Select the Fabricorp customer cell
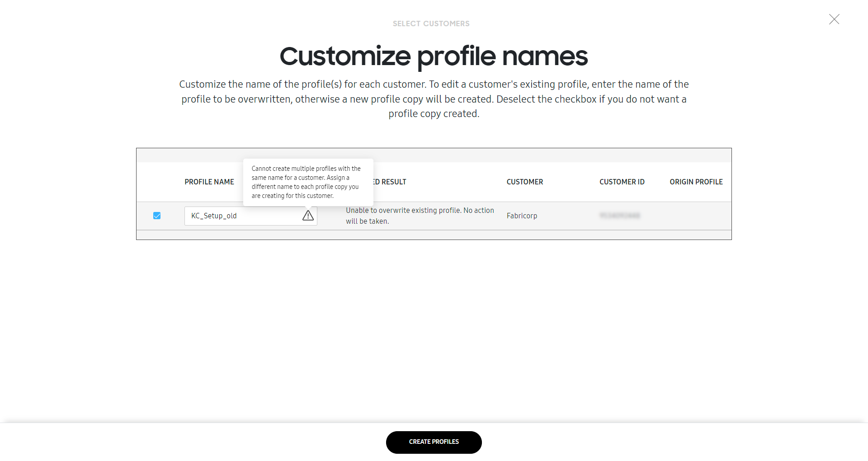The image size is (868, 461). click(x=522, y=216)
